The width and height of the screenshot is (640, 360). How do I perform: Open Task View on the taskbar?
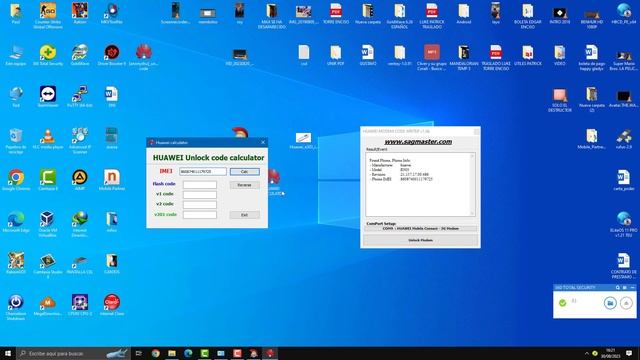(139, 353)
